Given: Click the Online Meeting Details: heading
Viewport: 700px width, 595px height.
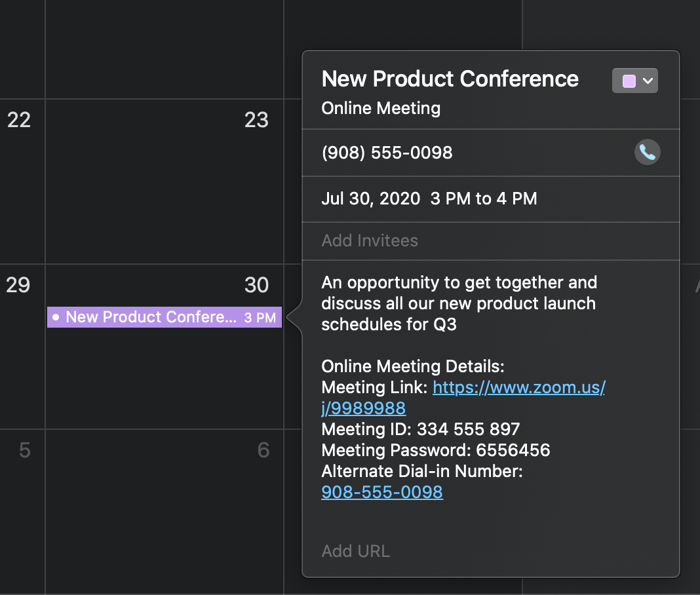Looking at the screenshot, I should [x=413, y=366].
